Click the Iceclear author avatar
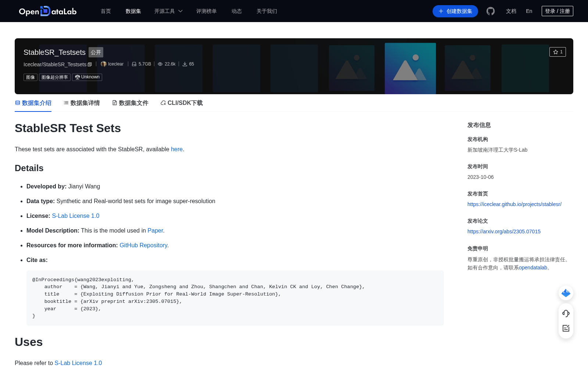 pos(104,64)
